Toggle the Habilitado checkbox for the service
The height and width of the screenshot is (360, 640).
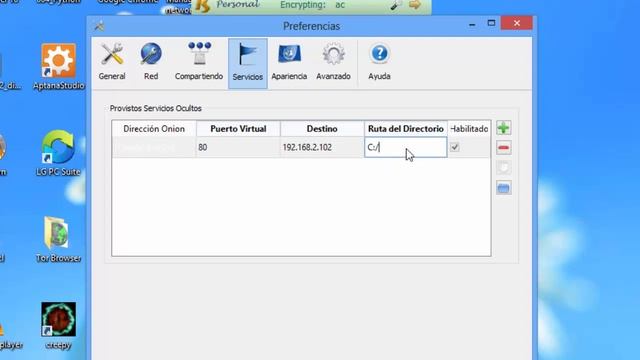tap(455, 147)
